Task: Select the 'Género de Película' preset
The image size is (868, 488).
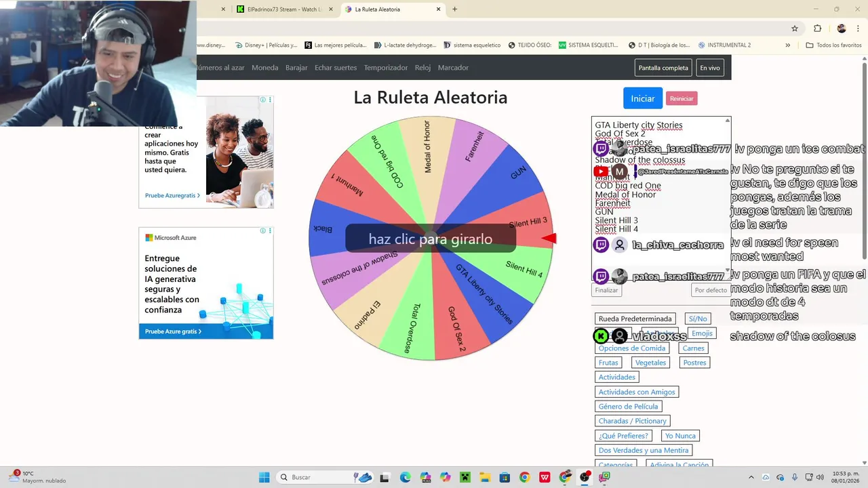Action: click(628, 407)
